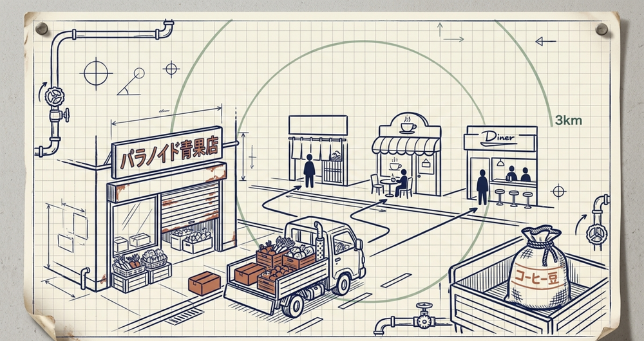This screenshot has width=644, height=341.
Task: Click the valve on the bottom horizontal pipe
Action: pos(424,317)
